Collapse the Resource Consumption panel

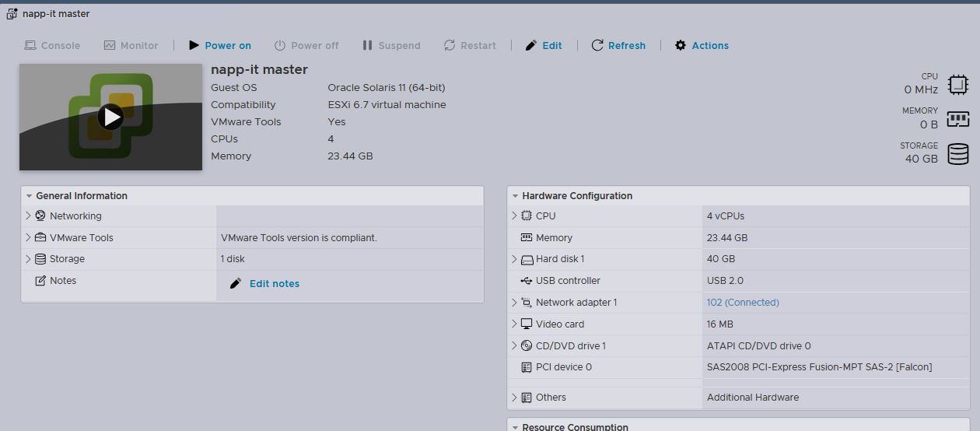tap(515, 426)
